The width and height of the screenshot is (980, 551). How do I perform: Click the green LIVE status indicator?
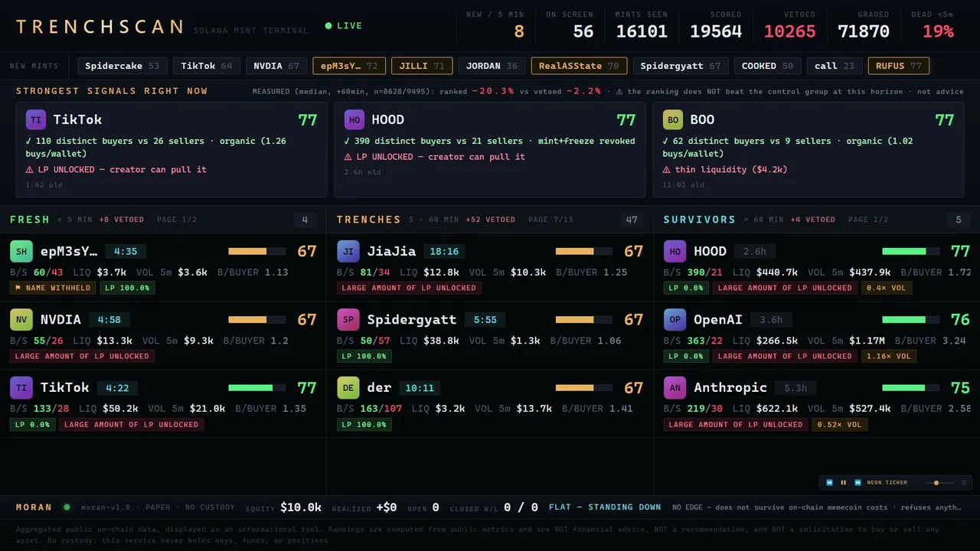(x=344, y=26)
